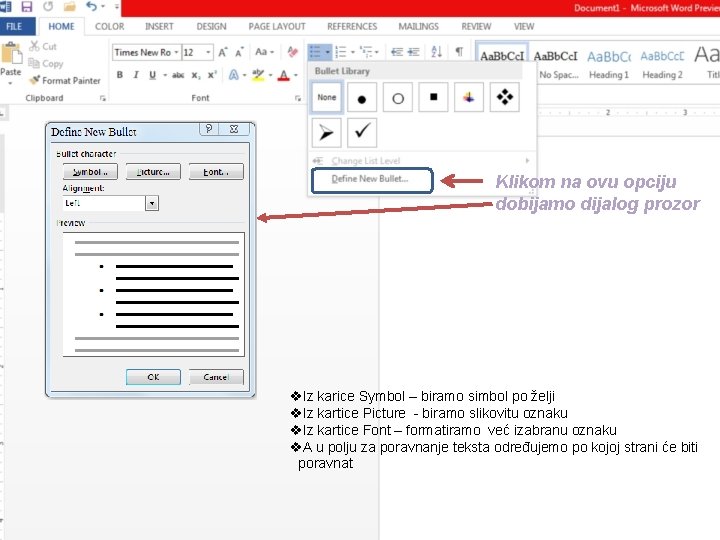Switch to the REFERENCES tab
720x540 pixels.
[x=352, y=27]
